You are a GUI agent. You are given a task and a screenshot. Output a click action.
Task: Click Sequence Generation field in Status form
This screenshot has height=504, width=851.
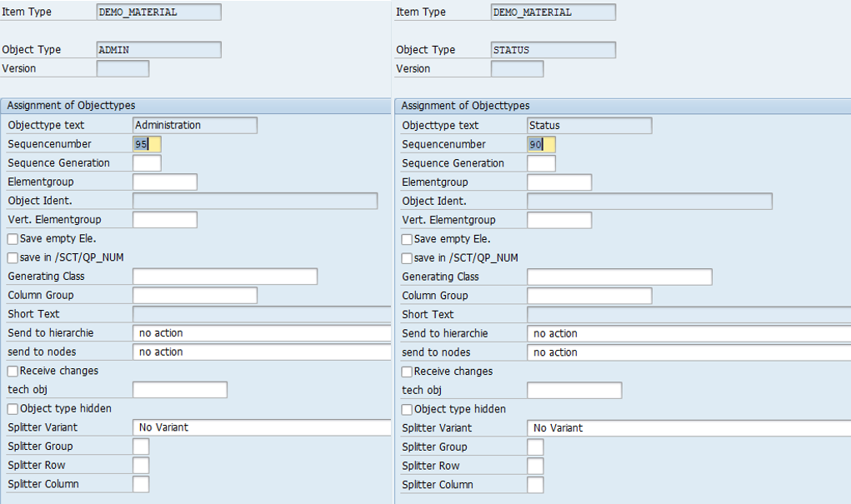pyautogui.click(x=541, y=163)
